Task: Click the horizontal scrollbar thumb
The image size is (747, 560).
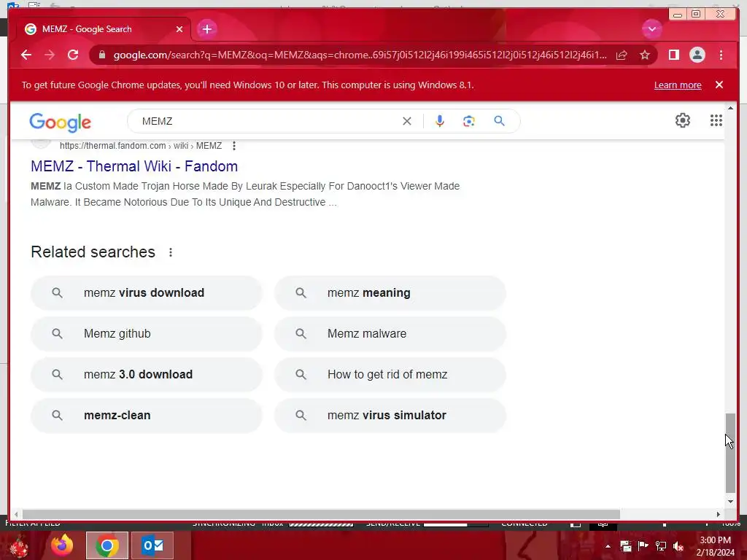Action: point(321,514)
